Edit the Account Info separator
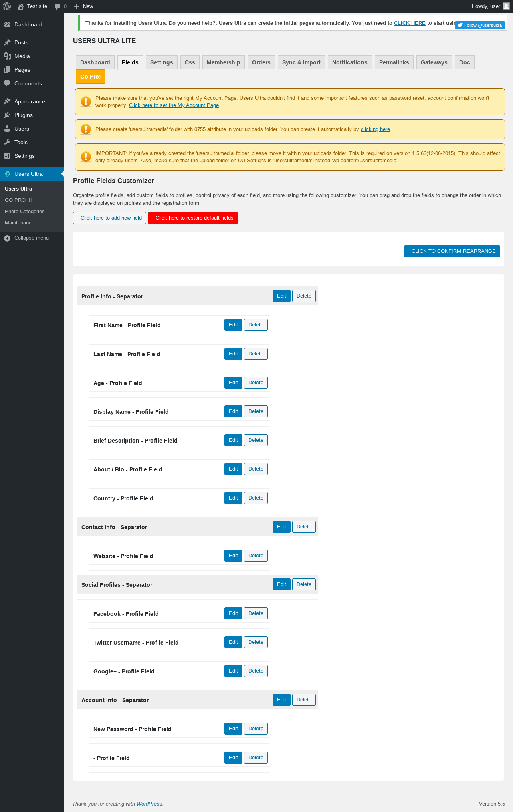 (281, 700)
